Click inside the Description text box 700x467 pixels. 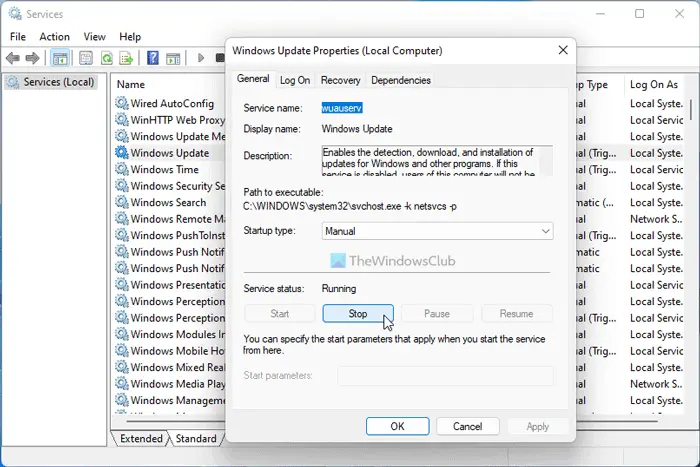pos(438,161)
